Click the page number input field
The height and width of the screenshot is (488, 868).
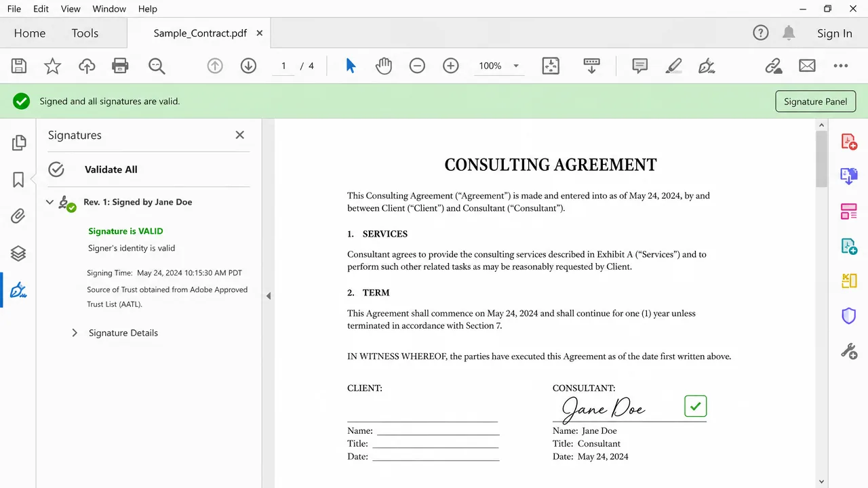click(283, 66)
